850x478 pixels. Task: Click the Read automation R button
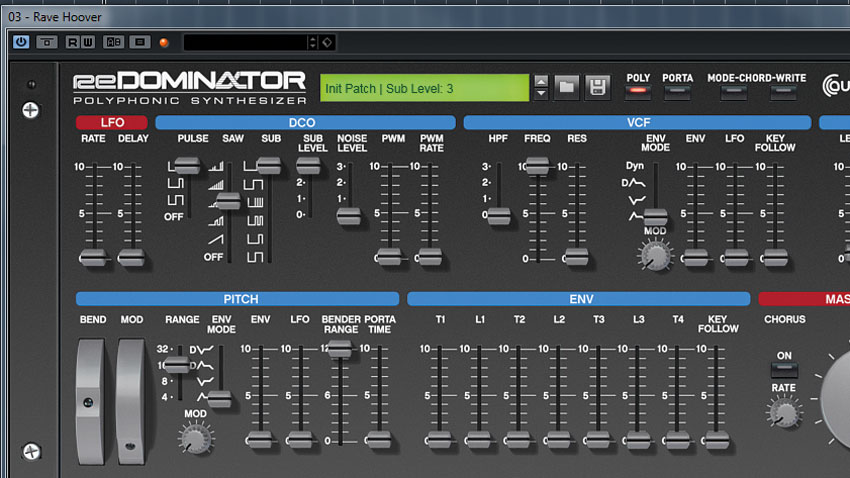click(x=72, y=42)
